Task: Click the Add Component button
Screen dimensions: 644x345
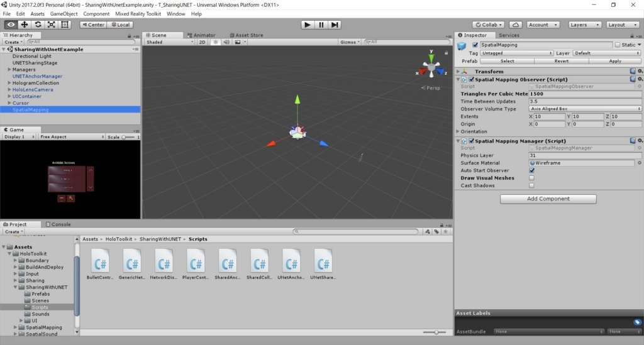Action: pos(548,199)
